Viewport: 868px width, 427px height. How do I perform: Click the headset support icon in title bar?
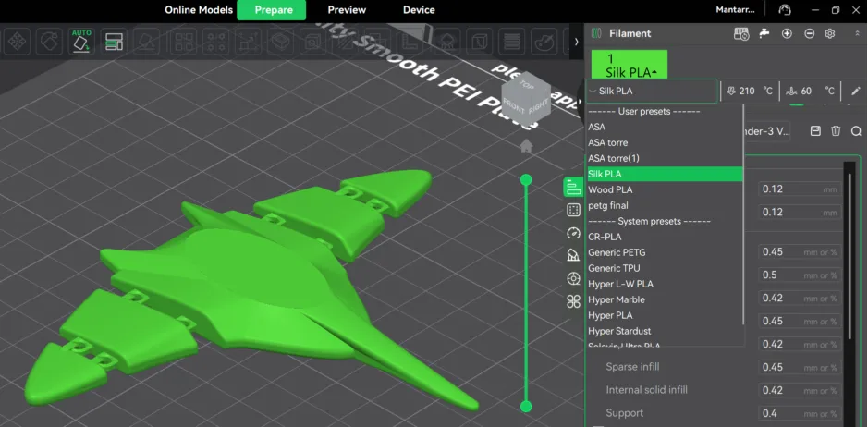point(785,10)
